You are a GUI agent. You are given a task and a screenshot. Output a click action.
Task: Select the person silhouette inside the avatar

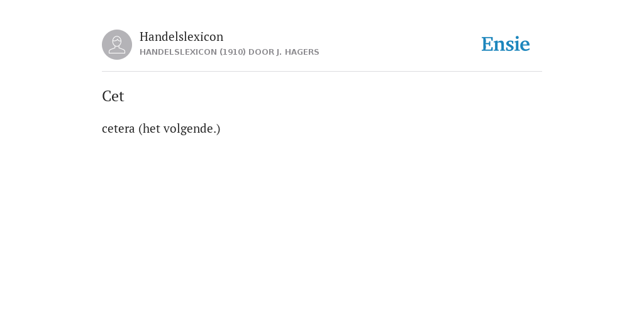click(x=117, y=45)
